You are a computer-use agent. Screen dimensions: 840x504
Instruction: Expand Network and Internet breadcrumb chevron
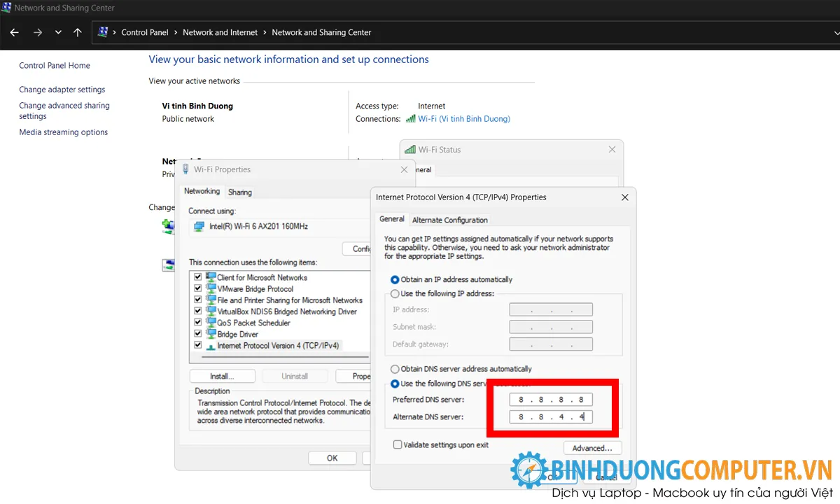(265, 32)
